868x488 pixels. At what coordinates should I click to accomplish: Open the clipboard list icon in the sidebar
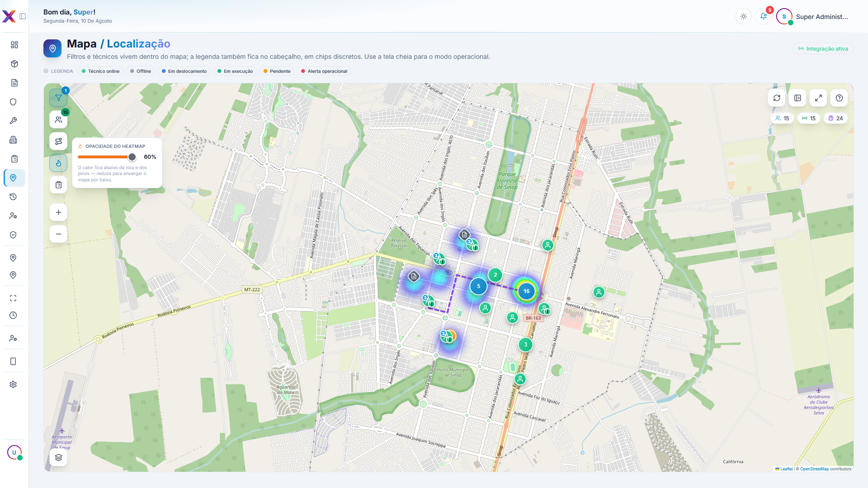click(x=14, y=159)
